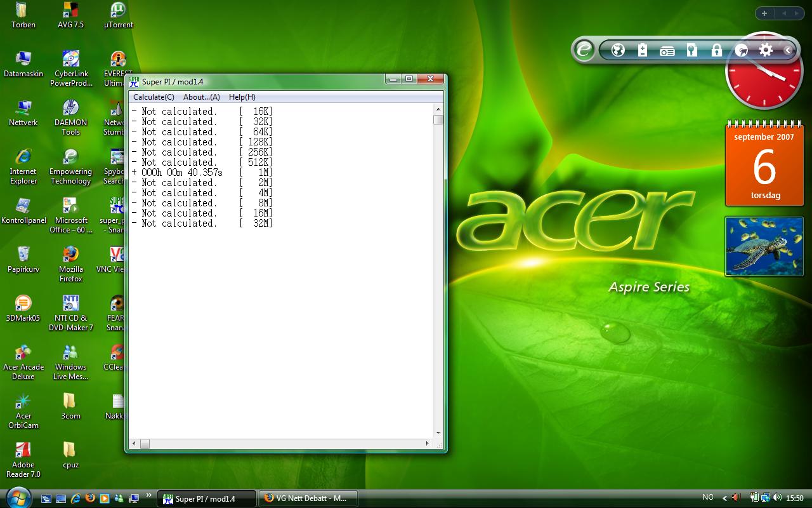Click Firefox in quick launch
Image resolution: width=812 pixels, height=508 pixels.
(x=90, y=498)
